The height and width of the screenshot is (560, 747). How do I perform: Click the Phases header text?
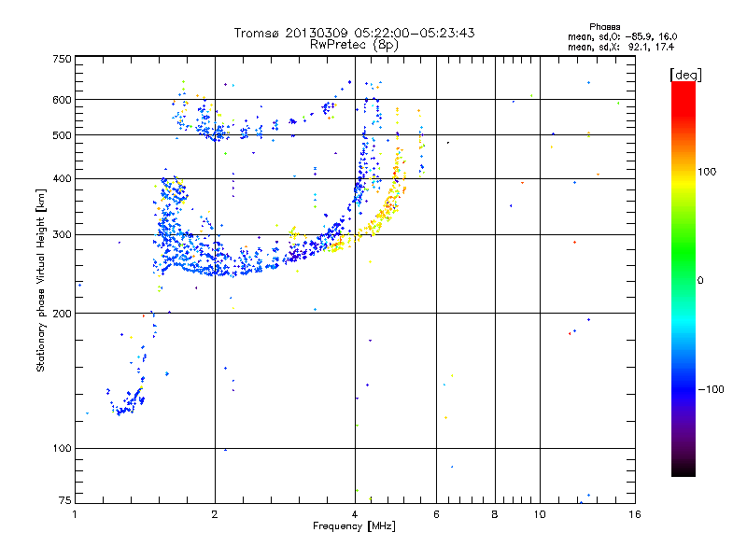604,27
